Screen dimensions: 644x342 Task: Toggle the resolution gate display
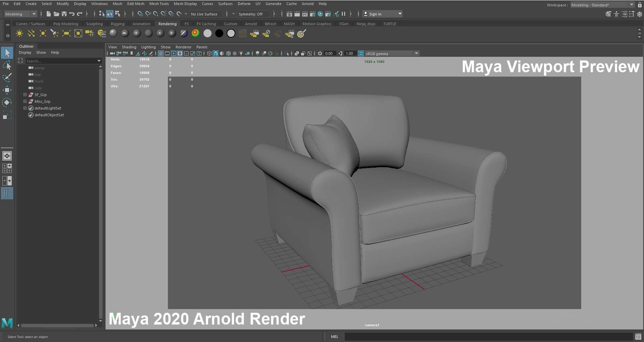(x=174, y=53)
